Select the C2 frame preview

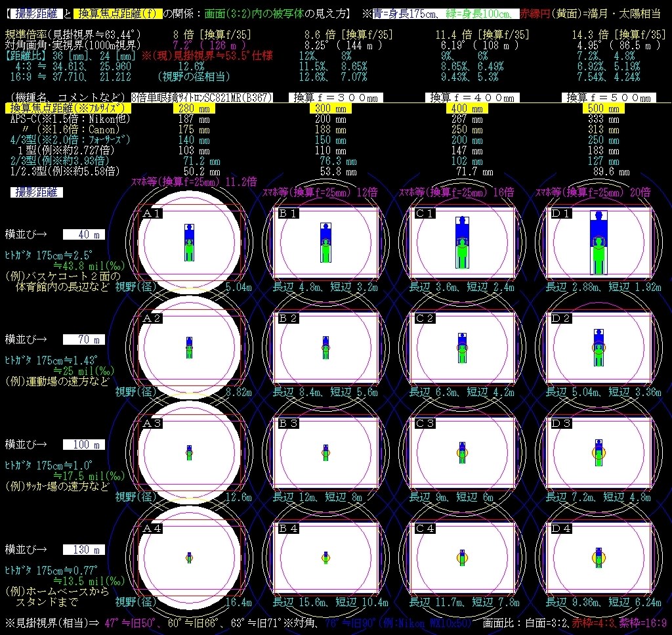pyautogui.click(x=462, y=347)
